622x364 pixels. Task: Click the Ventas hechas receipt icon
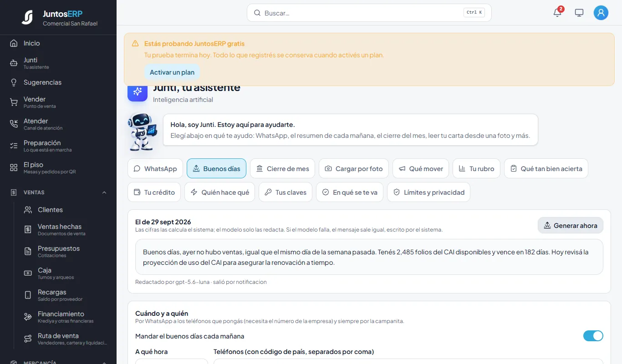(x=28, y=229)
